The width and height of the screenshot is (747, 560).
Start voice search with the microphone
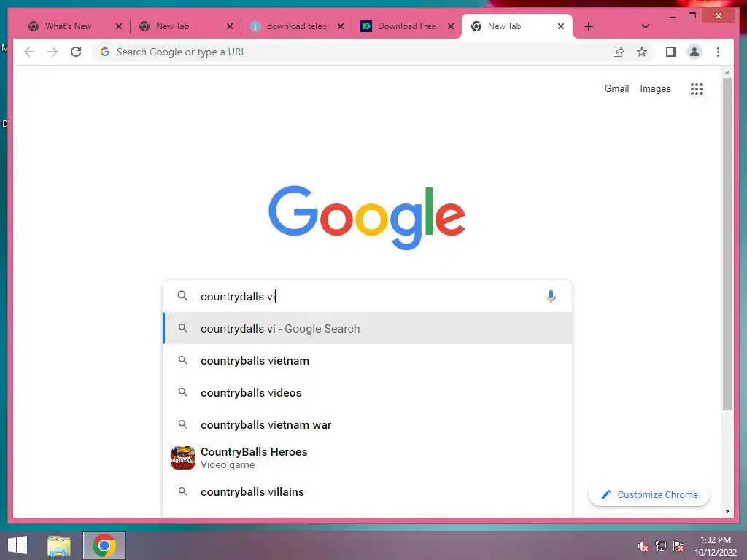tap(550, 296)
